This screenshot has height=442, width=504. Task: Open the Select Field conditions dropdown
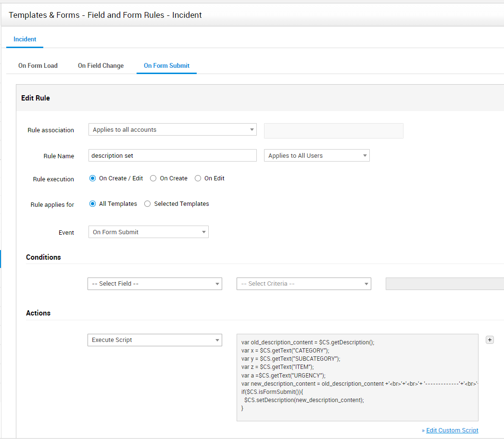tap(154, 284)
